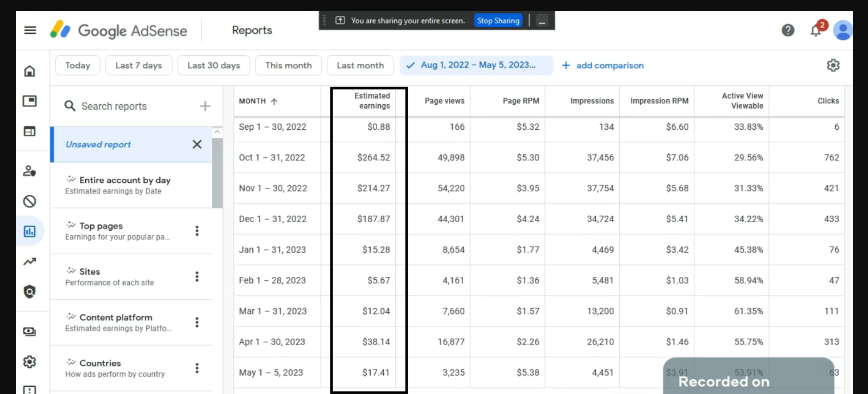Sort by Impressions column header

[x=592, y=101]
